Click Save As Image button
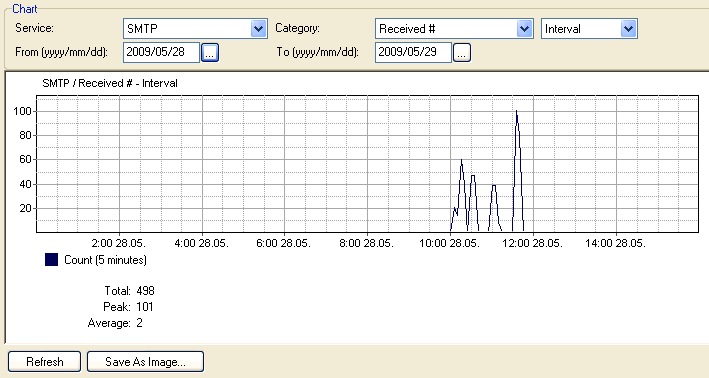The height and width of the screenshot is (378, 709). [x=145, y=362]
